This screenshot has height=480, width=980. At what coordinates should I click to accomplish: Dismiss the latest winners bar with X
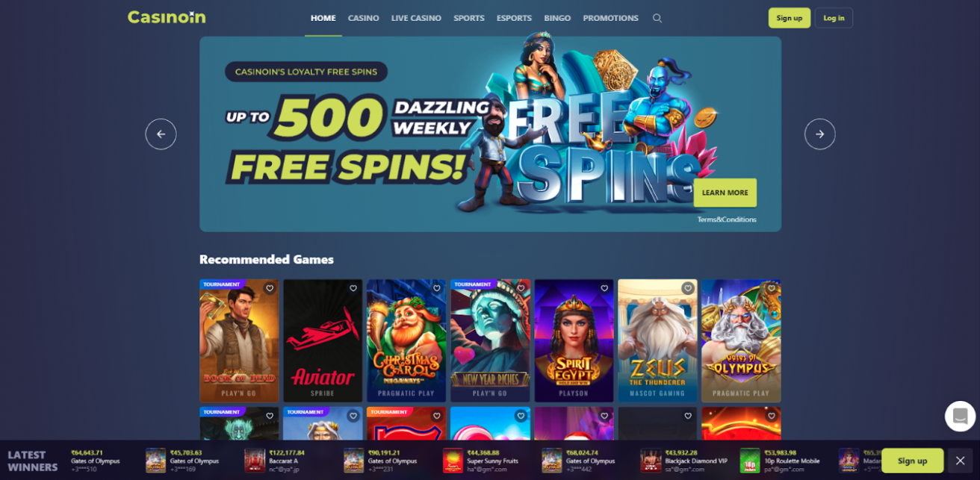960,461
